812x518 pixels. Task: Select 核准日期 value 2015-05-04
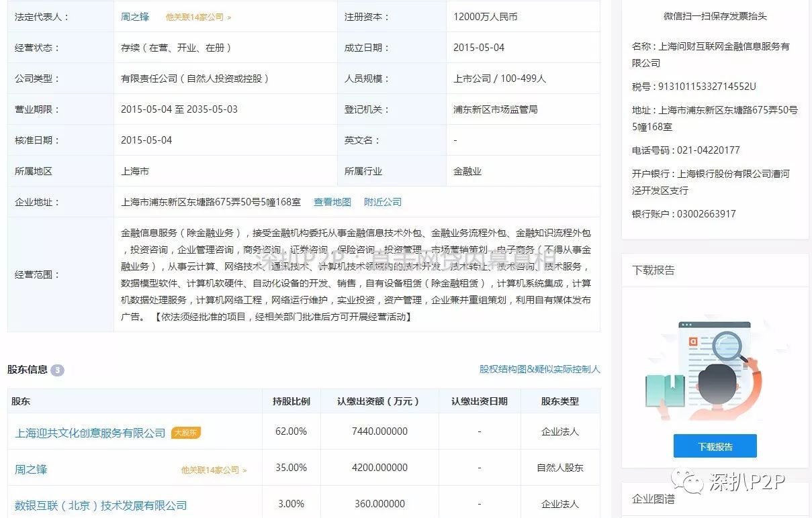pos(146,140)
